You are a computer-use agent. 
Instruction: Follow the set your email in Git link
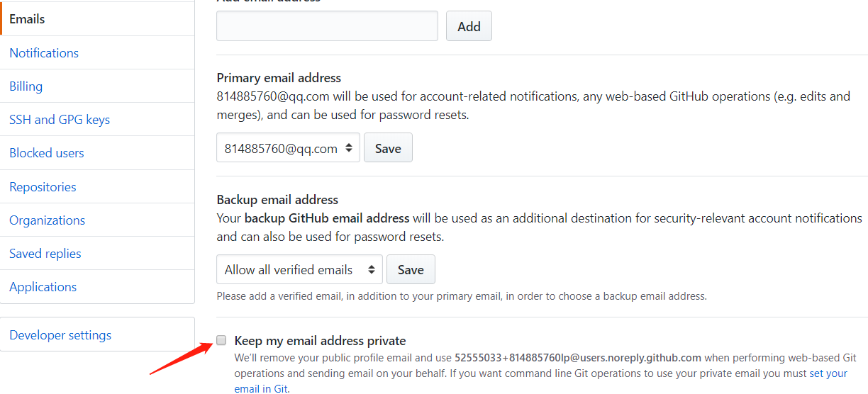[829, 373]
